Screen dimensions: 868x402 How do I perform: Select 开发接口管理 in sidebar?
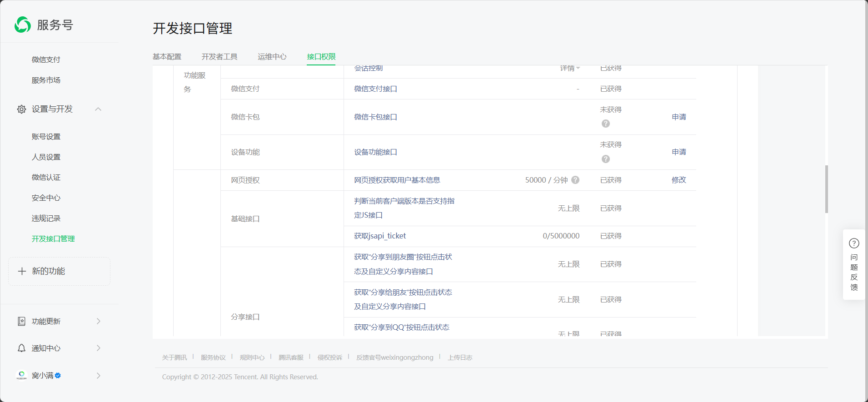coord(53,239)
